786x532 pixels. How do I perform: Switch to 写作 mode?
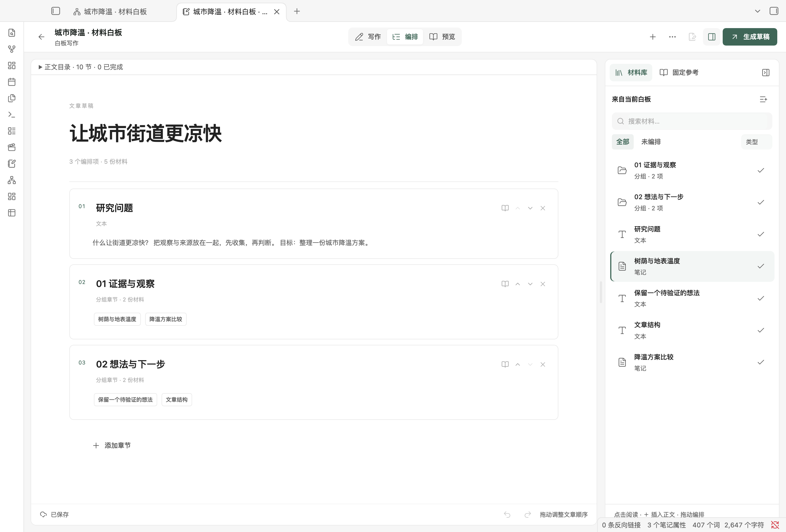(368, 37)
